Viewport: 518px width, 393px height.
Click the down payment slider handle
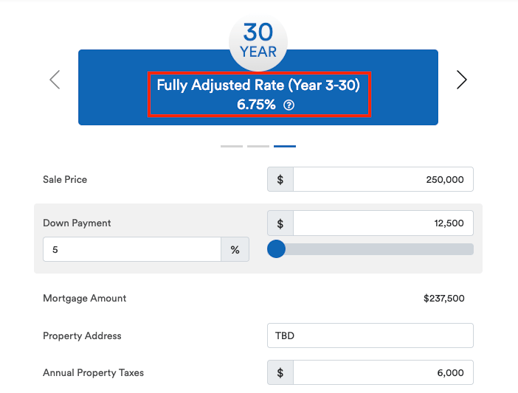point(276,249)
